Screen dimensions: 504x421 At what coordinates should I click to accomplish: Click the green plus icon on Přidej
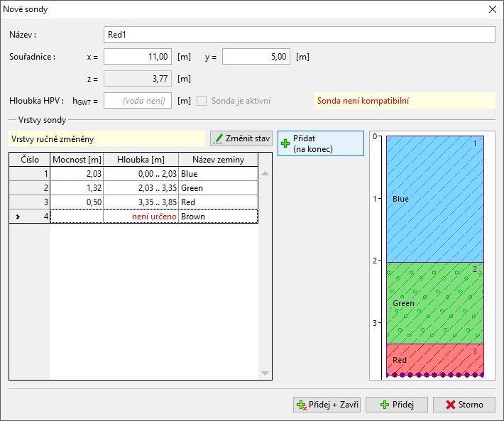(x=385, y=405)
